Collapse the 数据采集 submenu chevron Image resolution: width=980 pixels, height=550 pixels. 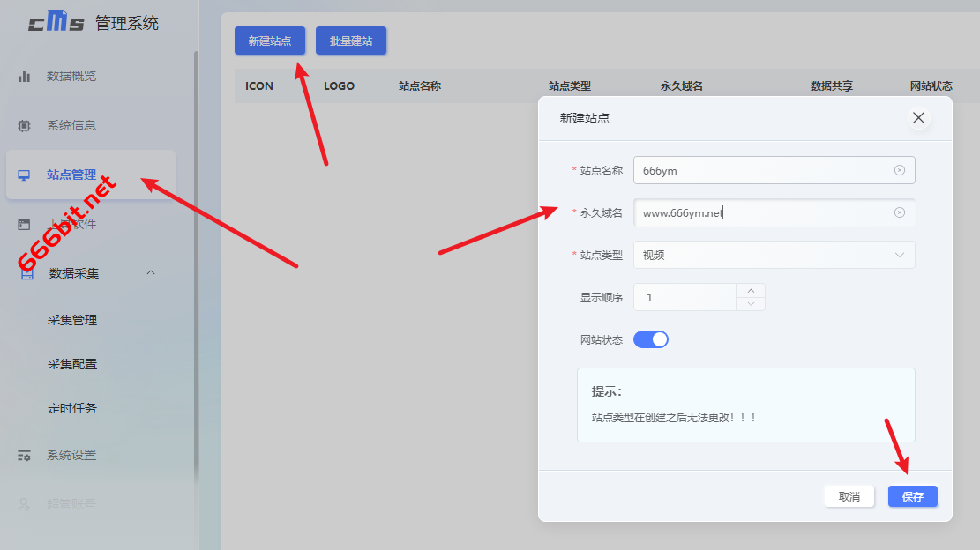coord(150,273)
